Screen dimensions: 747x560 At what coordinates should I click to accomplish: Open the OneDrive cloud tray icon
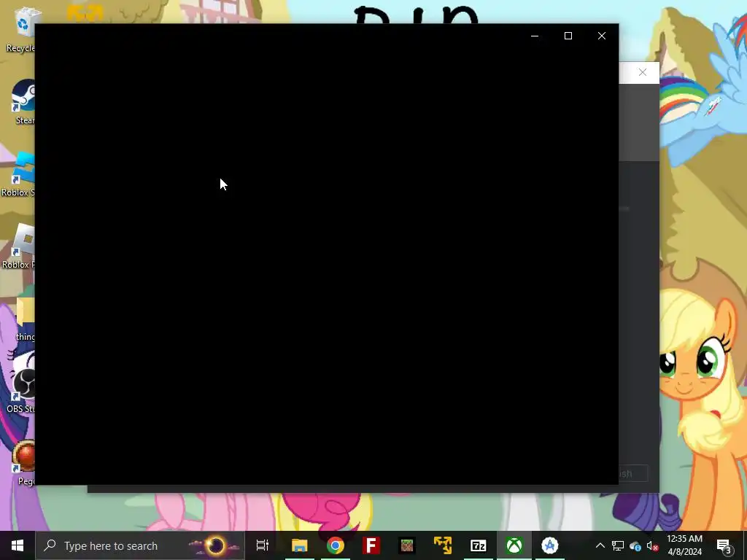coord(635,546)
